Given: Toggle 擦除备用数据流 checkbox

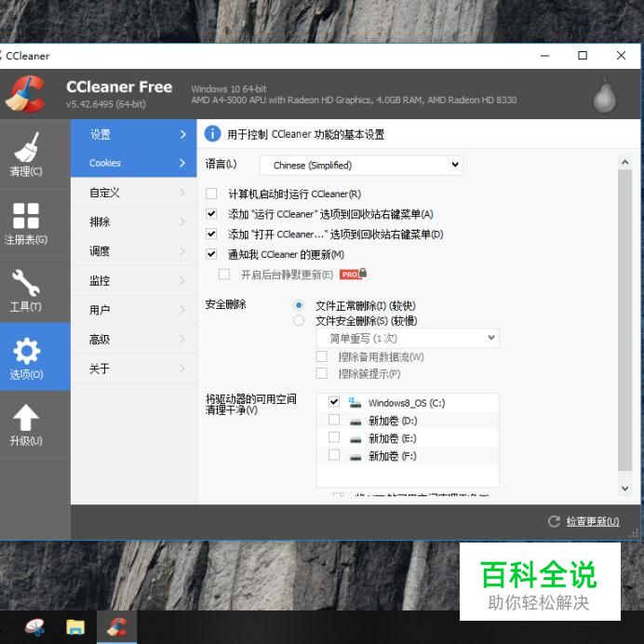Looking at the screenshot, I should (322, 356).
